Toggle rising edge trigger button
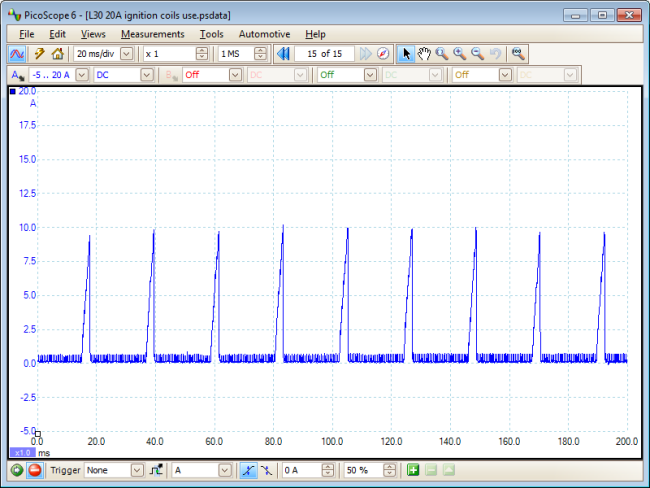This screenshot has width=650, height=488. (x=248, y=470)
